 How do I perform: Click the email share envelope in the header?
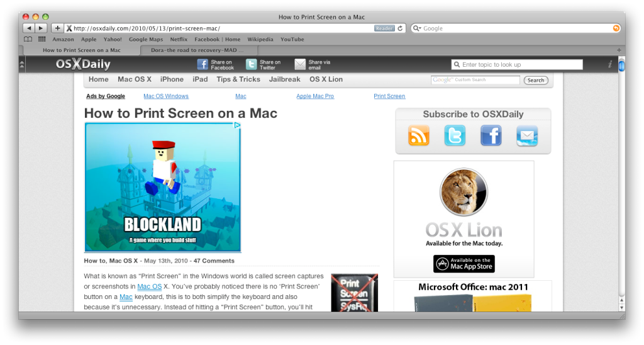(x=300, y=65)
